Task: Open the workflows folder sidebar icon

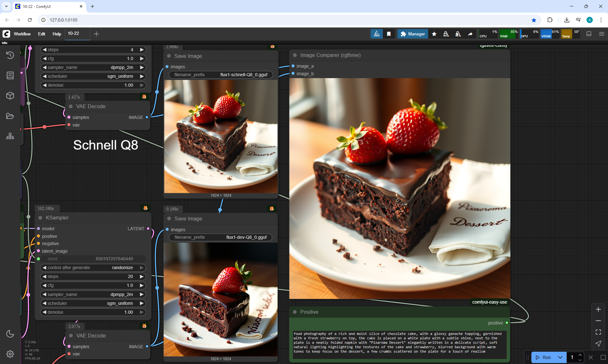Action: pos(10,116)
